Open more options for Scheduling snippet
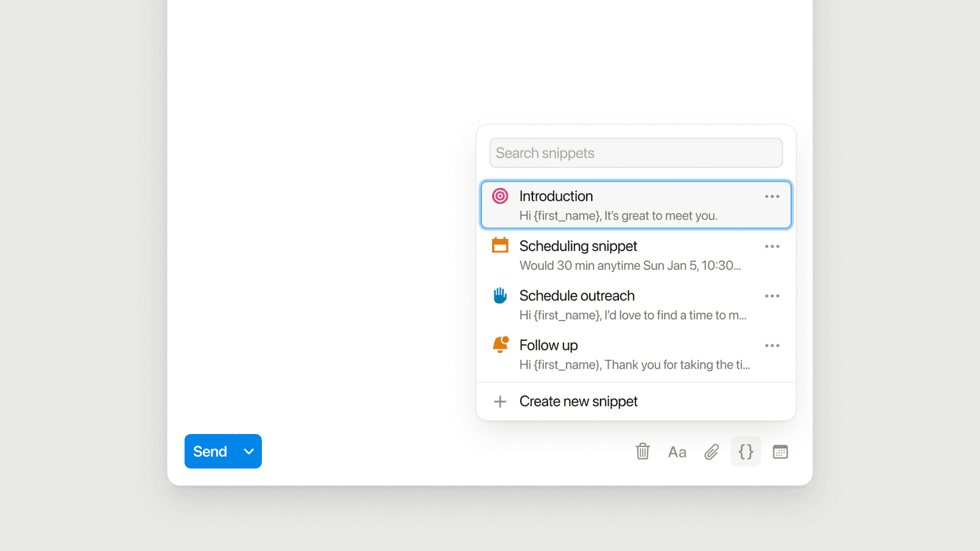Viewport: 980px width, 551px height. 772,246
